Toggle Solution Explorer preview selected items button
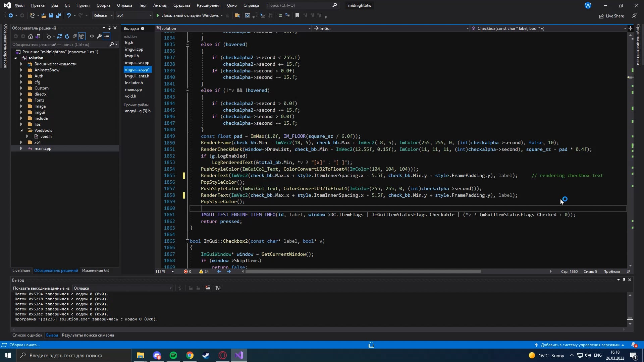Viewport: 644px width, 362px height. pos(107,36)
